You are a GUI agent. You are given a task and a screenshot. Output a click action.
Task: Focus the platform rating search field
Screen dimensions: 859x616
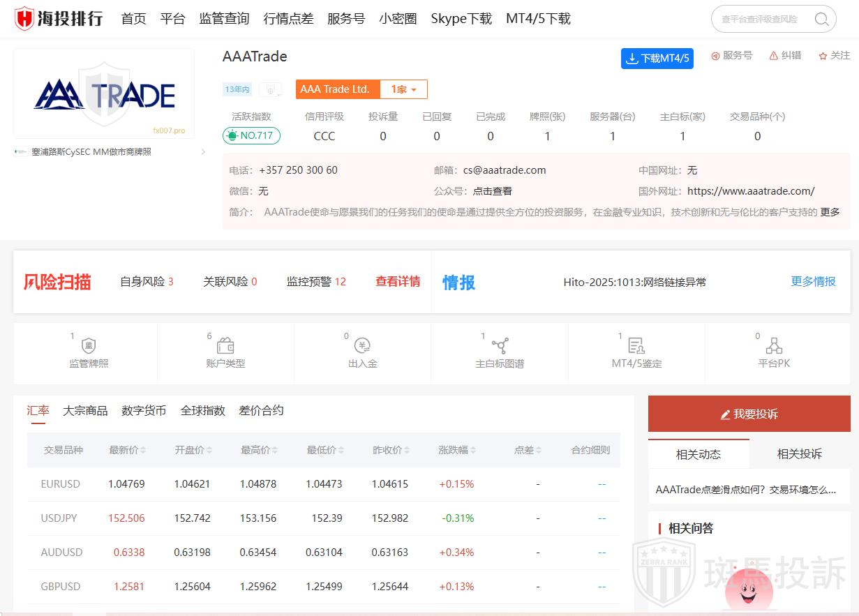(763, 20)
